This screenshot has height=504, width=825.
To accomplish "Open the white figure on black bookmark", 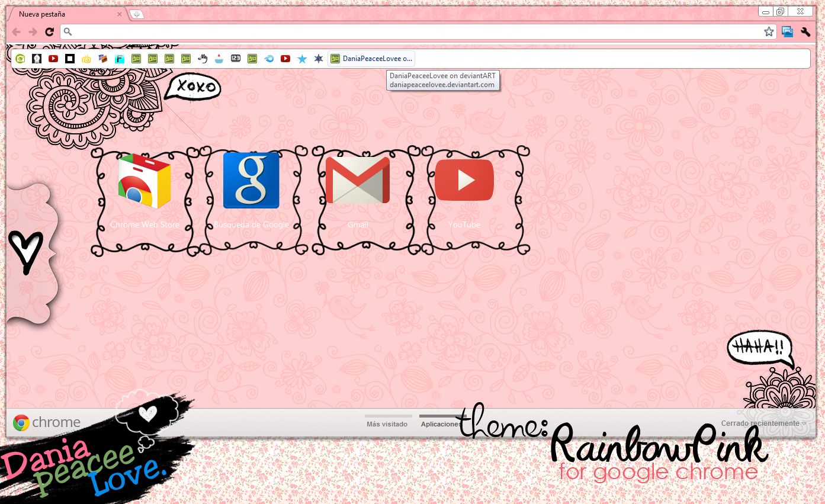I will click(37, 59).
